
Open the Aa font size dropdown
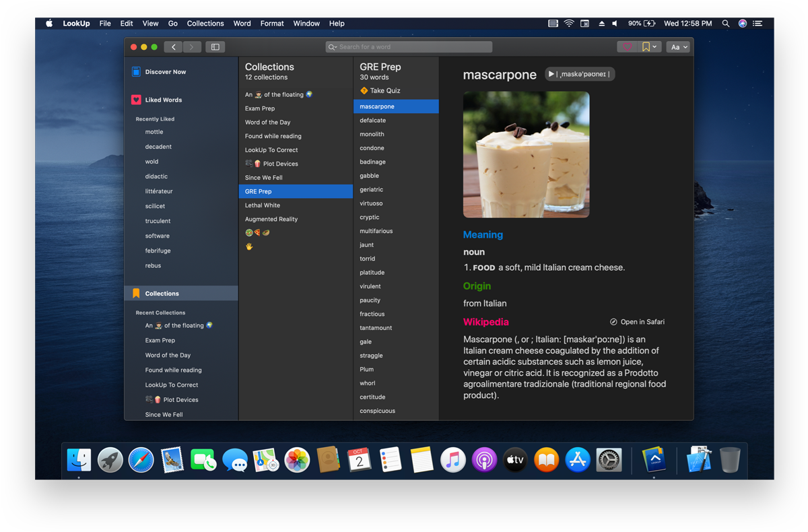[x=678, y=47]
